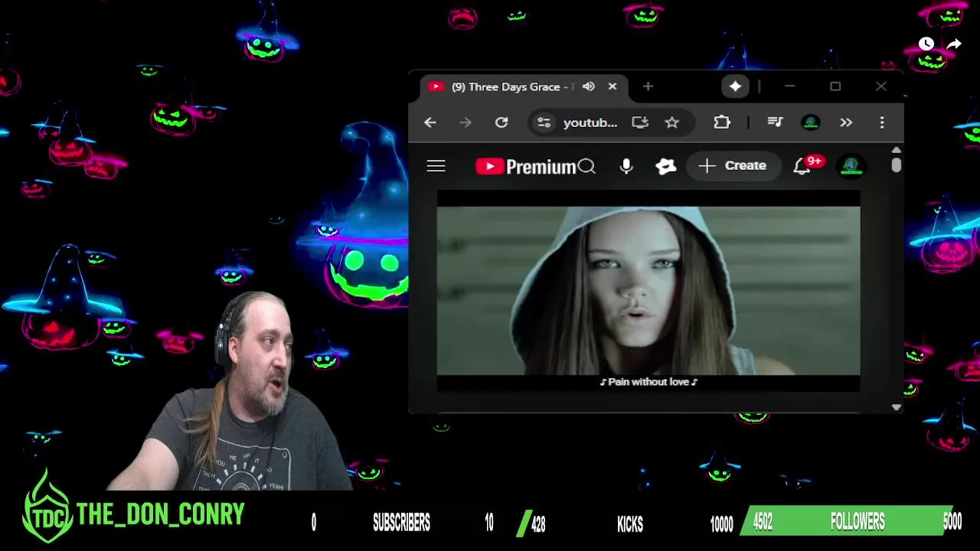Show hidden toolbar items with double chevron
Image resolution: width=980 pixels, height=551 pixels.
click(846, 122)
